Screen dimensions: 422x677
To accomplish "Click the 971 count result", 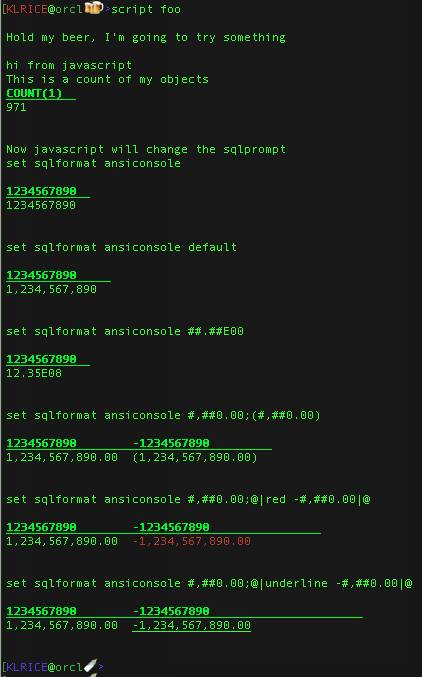I will pos(16,107).
